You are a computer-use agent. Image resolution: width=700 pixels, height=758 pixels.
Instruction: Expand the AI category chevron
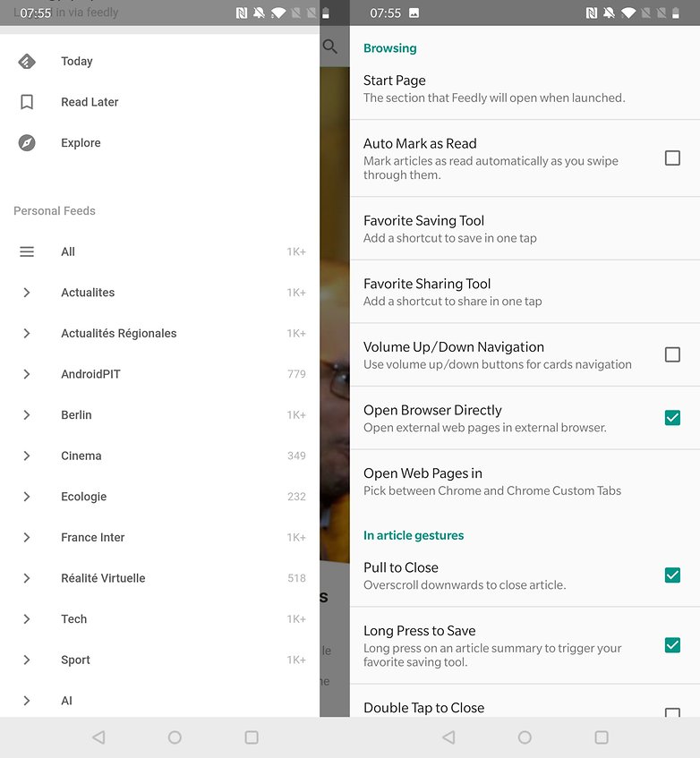tap(27, 701)
